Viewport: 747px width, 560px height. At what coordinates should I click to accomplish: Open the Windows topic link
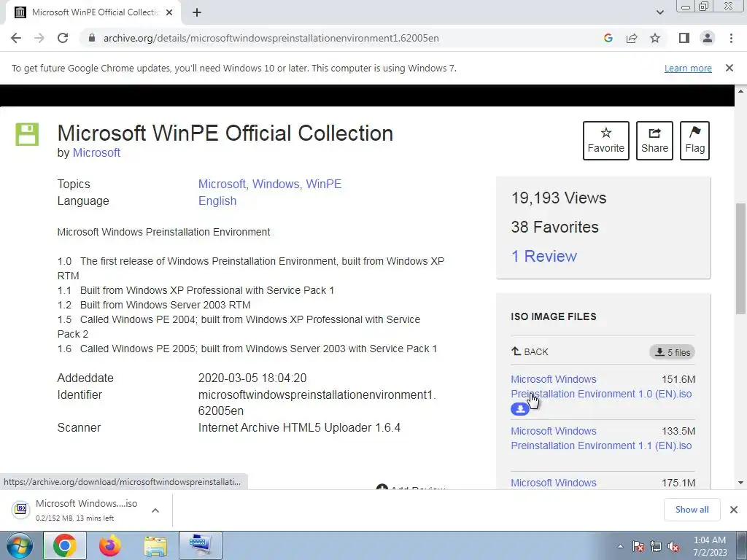pyautogui.click(x=275, y=184)
